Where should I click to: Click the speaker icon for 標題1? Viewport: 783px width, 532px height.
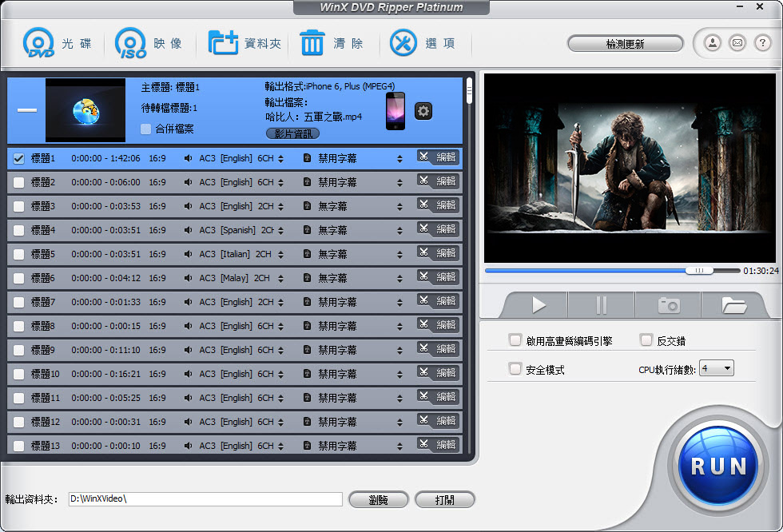tap(189, 158)
